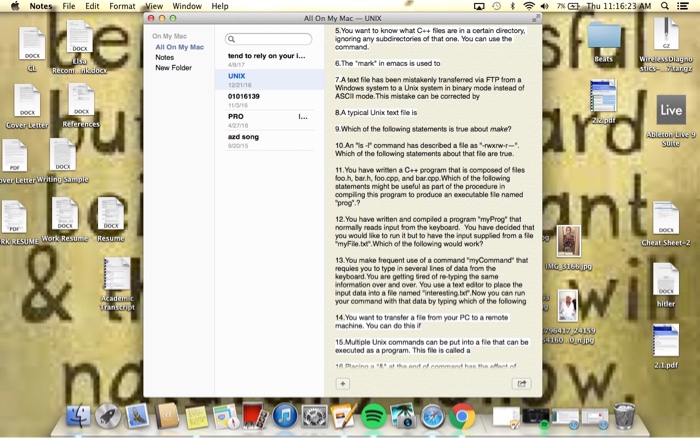This screenshot has height=438, width=700.
Task: Open Photo Booth in the dock
Action: (x=255, y=416)
